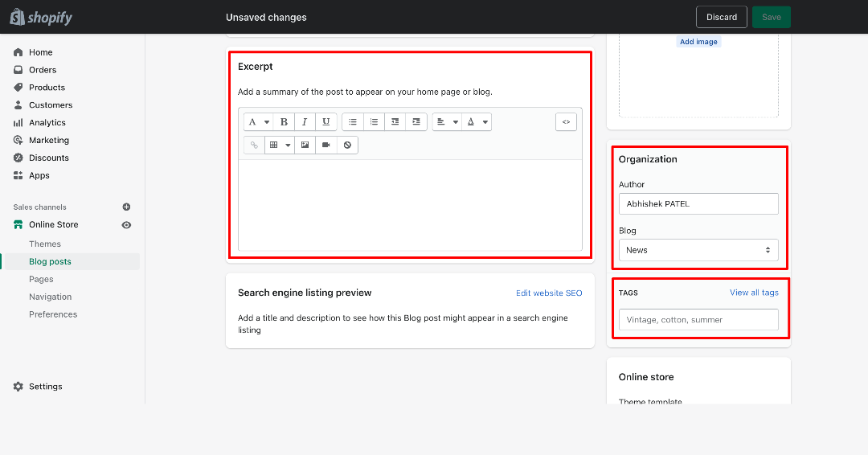This screenshot has height=455, width=868.
Task: Open the Edit website SEO link
Action: pos(549,293)
